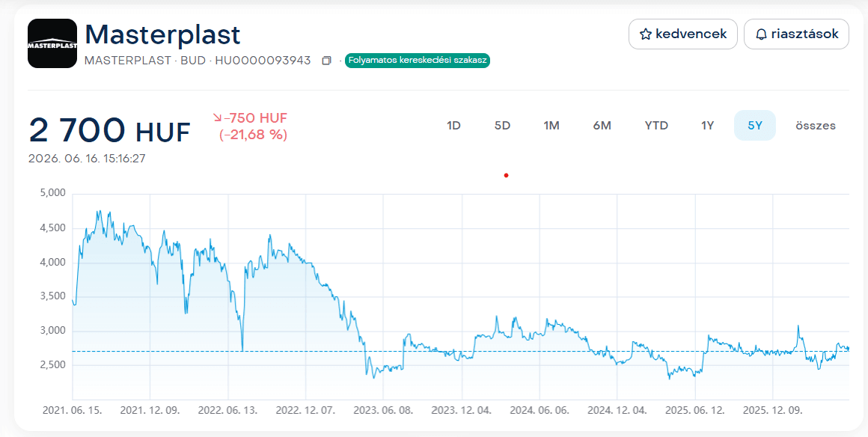Click the 2023. 12. 04. date label

pyautogui.click(x=462, y=411)
